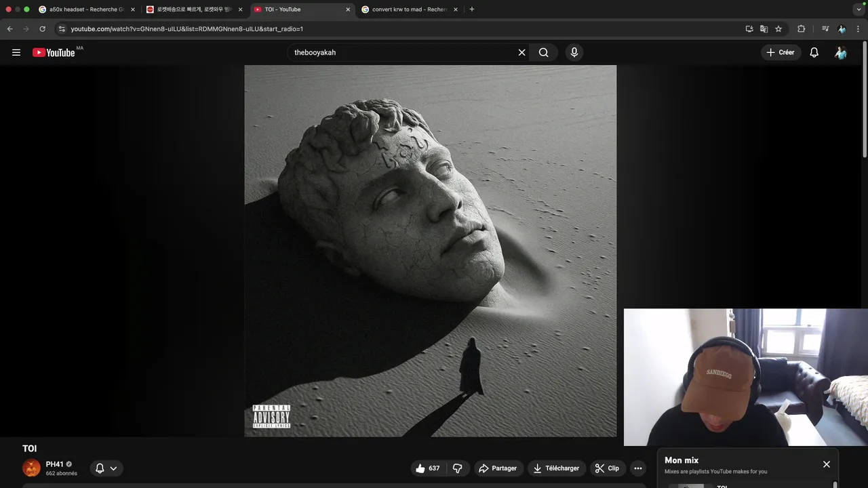Image resolution: width=868 pixels, height=488 pixels.
Task: Open Chrome three-dot menu
Action: 859,29
